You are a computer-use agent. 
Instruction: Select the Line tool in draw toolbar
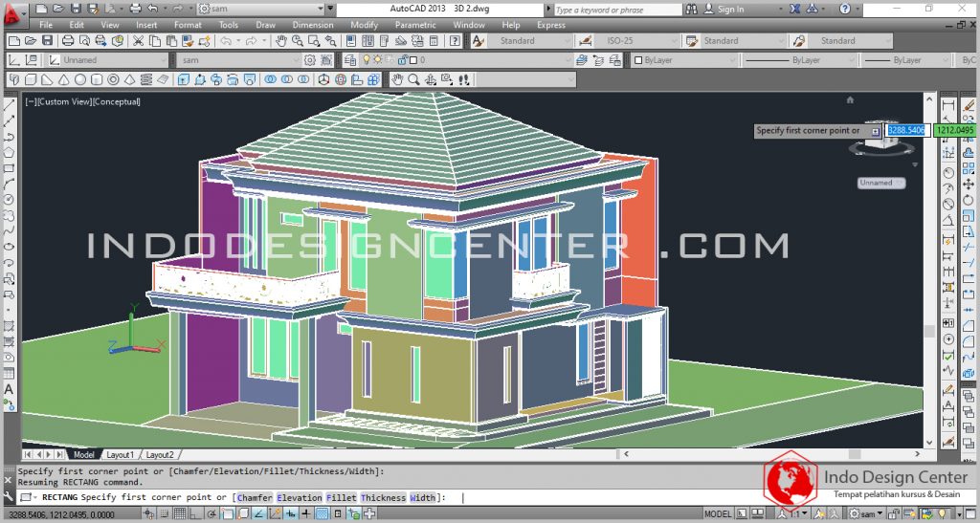[9, 105]
